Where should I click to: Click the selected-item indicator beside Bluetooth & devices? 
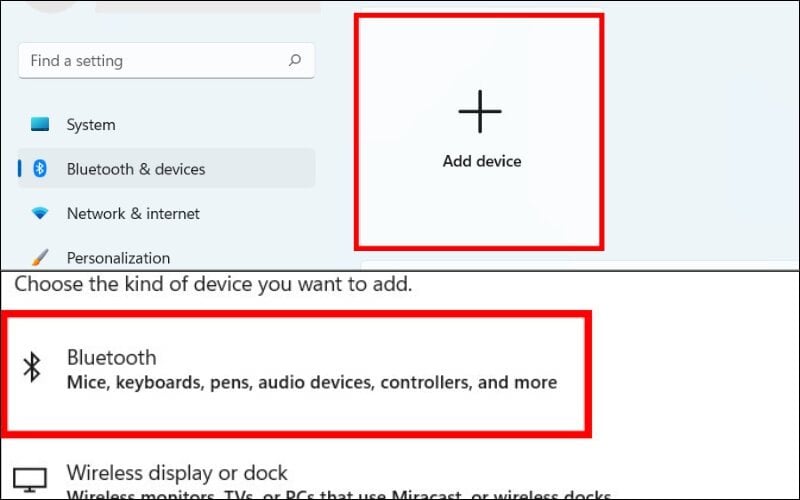(x=20, y=168)
